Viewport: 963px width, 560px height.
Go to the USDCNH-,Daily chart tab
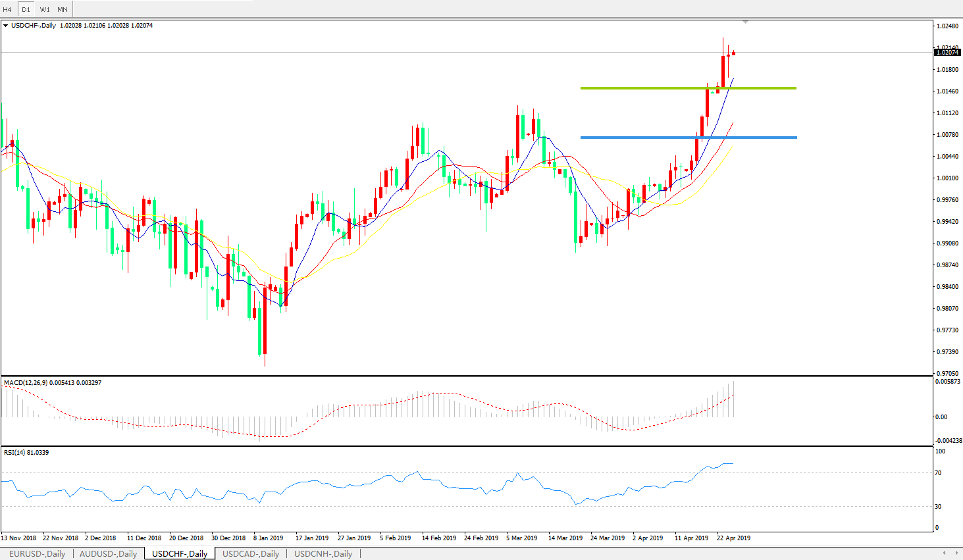(x=323, y=553)
